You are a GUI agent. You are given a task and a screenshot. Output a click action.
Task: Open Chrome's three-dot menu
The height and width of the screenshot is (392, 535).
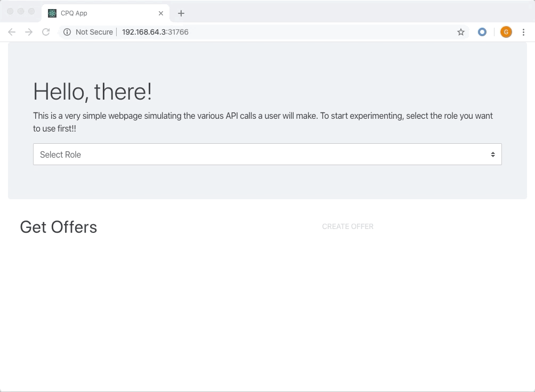point(523,32)
